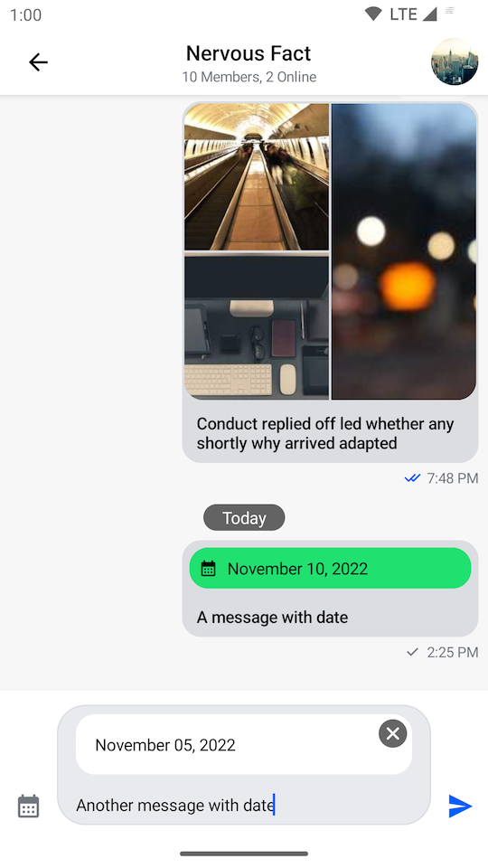Tap the Today date separator
This screenshot has height=868, width=488.
[x=244, y=517]
